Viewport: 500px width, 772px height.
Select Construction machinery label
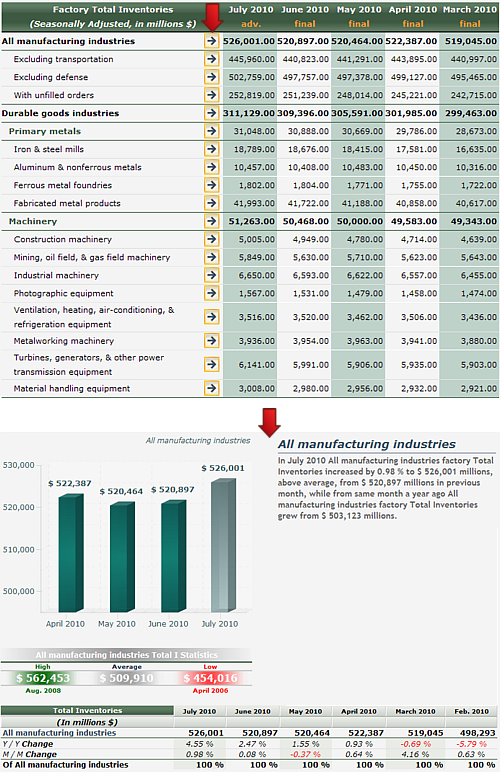(62, 239)
